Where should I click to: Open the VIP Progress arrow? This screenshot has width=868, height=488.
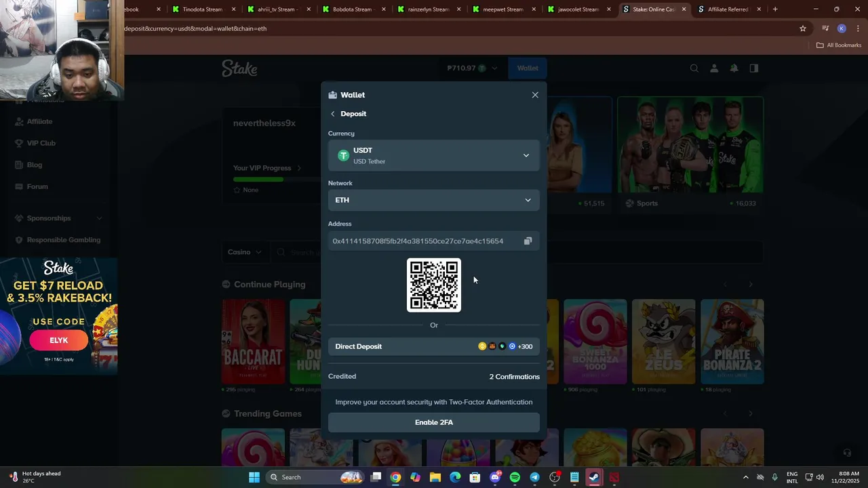[298, 168]
